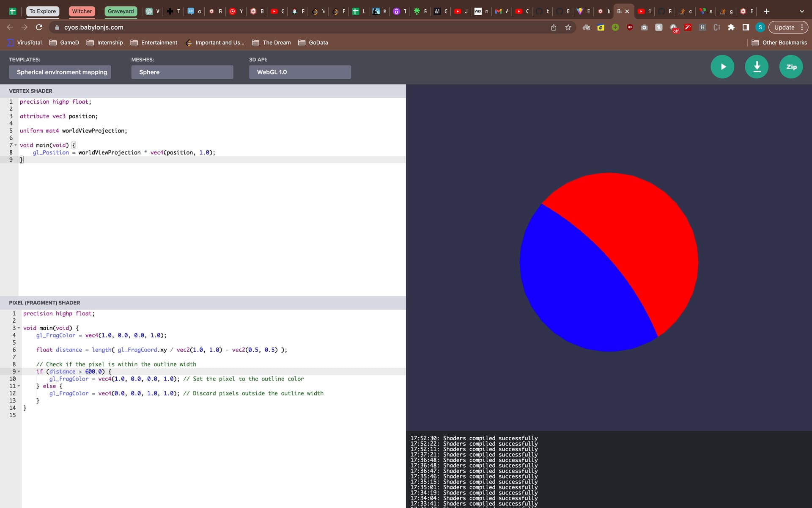Open the Meshes dropdown showing Sphere

tap(182, 72)
